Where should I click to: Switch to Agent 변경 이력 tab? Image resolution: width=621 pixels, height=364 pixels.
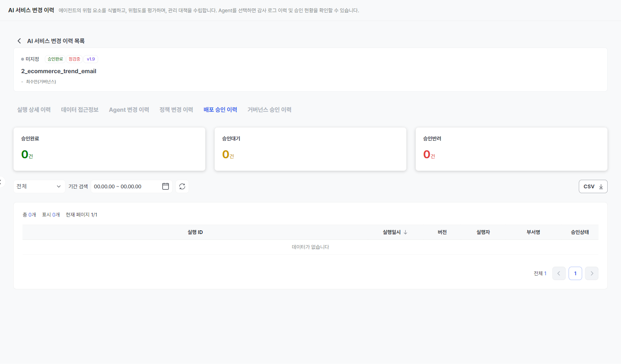coord(129,110)
